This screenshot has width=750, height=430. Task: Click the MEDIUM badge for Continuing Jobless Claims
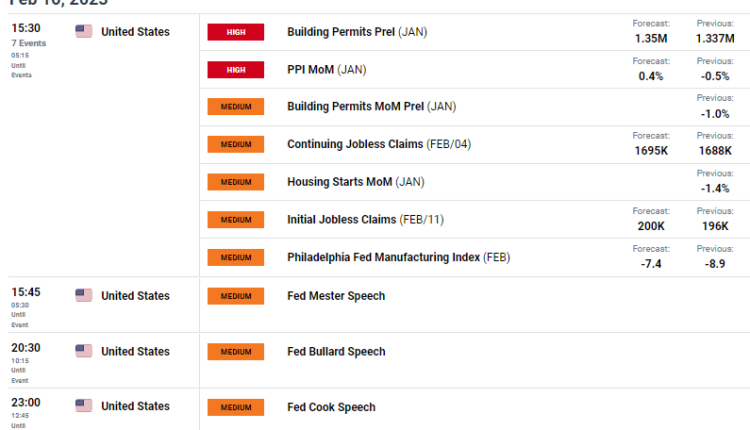(x=235, y=144)
